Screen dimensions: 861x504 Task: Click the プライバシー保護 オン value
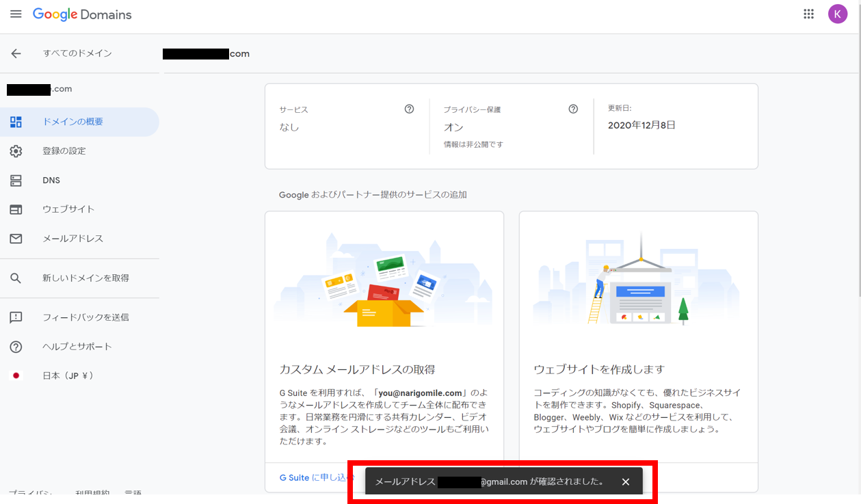[453, 127]
